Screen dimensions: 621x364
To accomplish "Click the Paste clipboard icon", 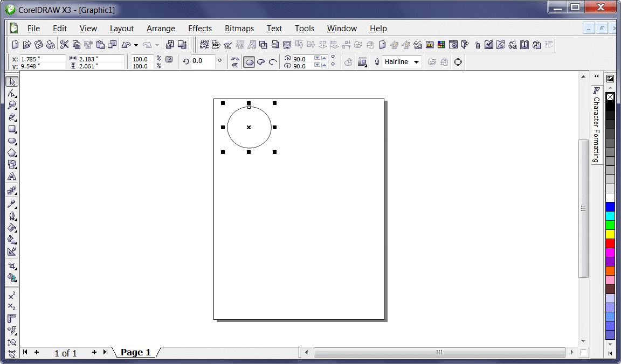I will tap(101, 45).
